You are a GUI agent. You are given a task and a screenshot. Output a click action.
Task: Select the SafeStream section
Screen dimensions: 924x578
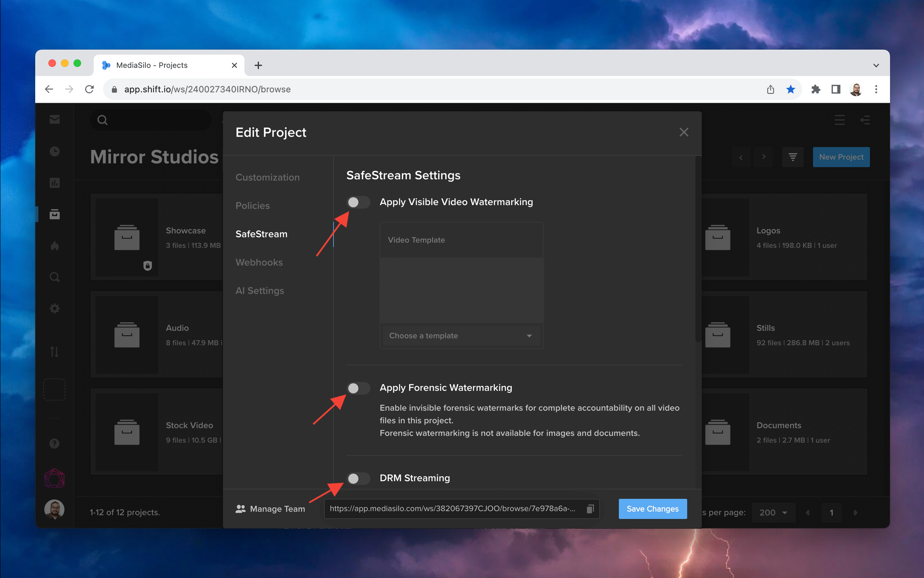click(261, 234)
